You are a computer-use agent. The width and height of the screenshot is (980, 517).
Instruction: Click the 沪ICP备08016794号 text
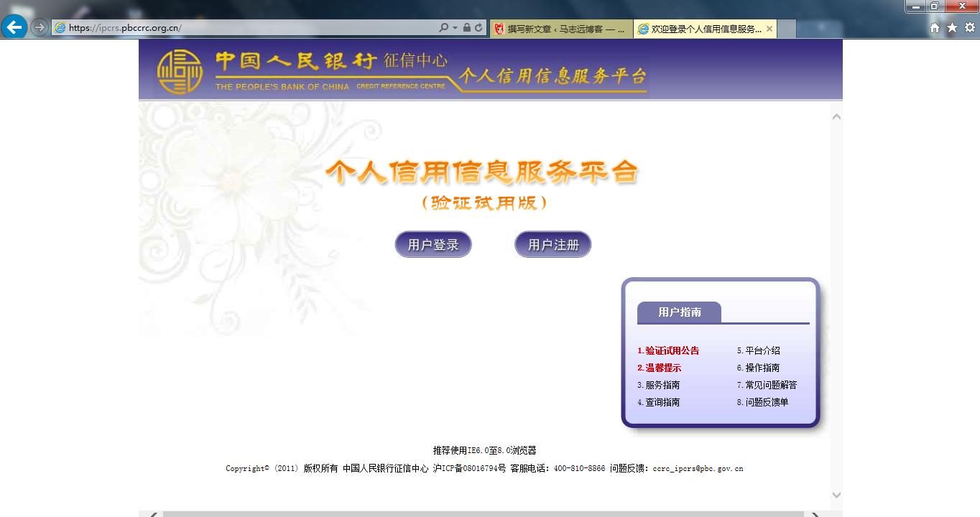click(469, 469)
